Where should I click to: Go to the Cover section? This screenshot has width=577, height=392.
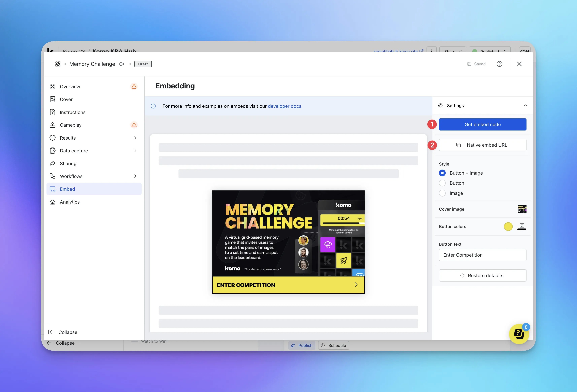[94, 99]
